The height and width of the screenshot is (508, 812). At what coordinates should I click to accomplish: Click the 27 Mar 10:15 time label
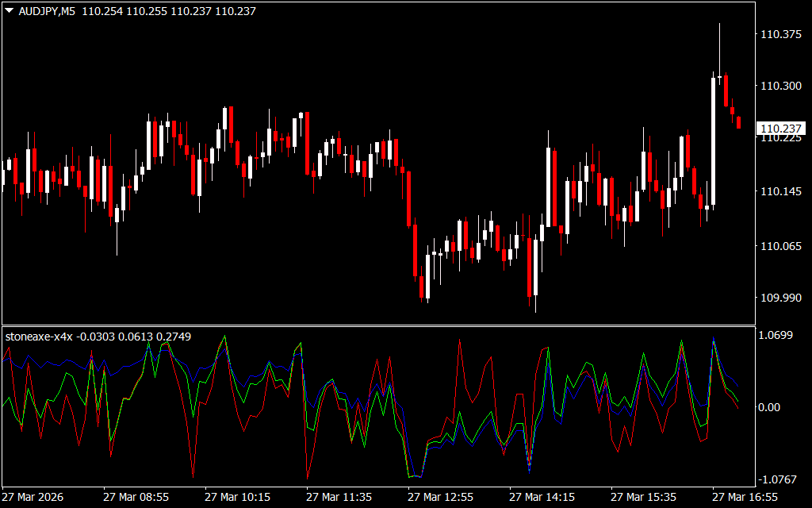[x=237, y=497]
